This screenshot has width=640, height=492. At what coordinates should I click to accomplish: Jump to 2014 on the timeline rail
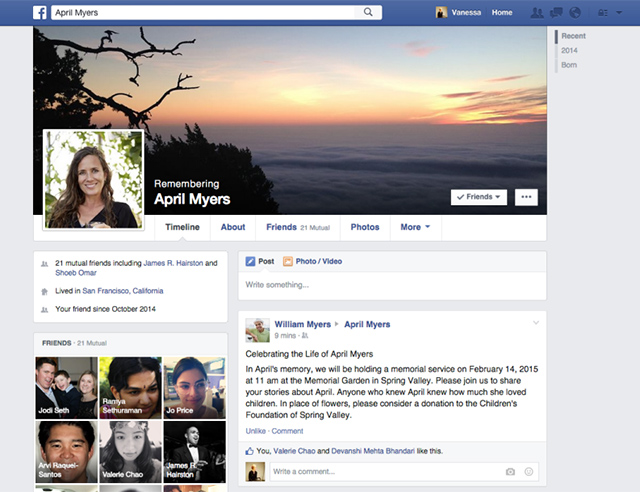click(x=569, y=50)
